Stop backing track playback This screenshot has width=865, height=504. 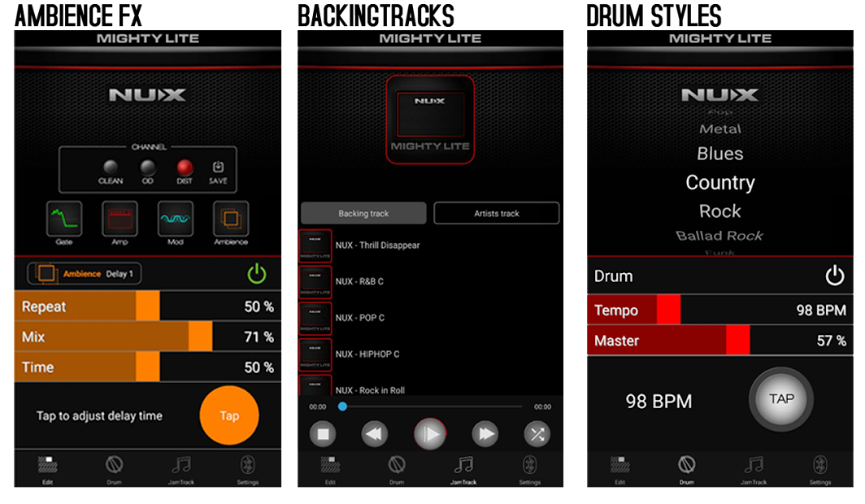324,435
